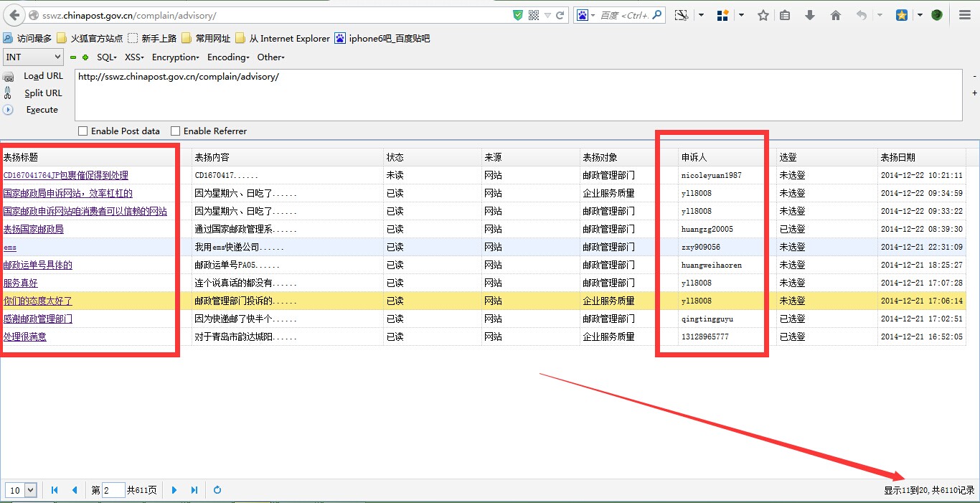The width and height of the screenshot is (980, 503).
Task: Open the 服务真好 link
Action: click(20, 283)
